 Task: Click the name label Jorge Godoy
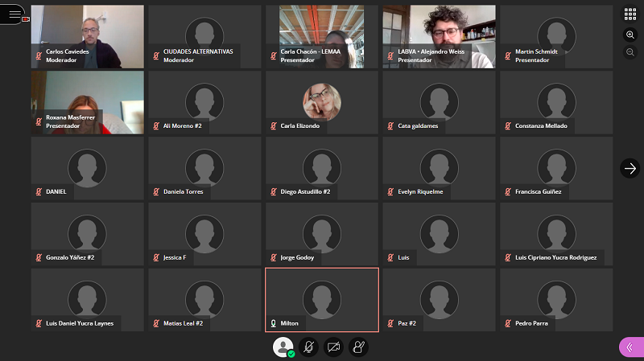click(x=297, y=257)
